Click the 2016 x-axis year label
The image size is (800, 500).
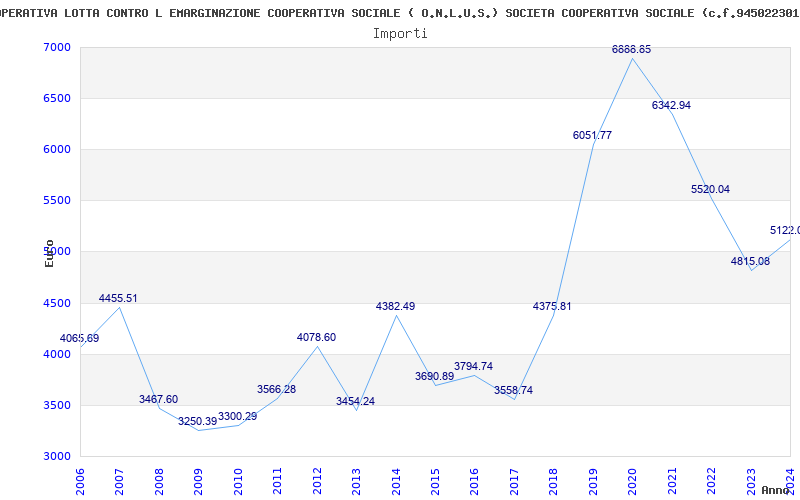coord(474,482)
